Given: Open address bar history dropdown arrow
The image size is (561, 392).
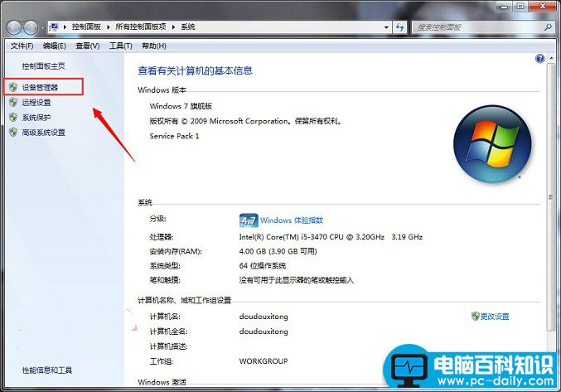Looking at the screenshot, I should tap(386, 27).
